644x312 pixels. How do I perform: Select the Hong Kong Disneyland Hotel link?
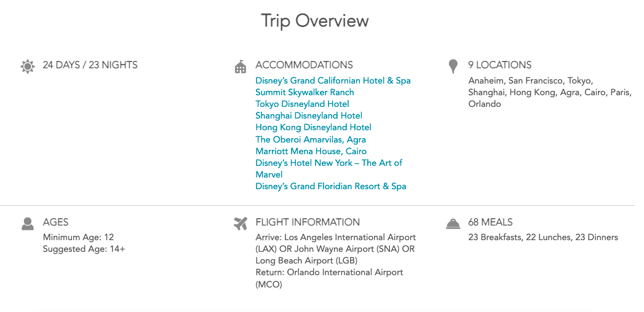pos(313,127)
